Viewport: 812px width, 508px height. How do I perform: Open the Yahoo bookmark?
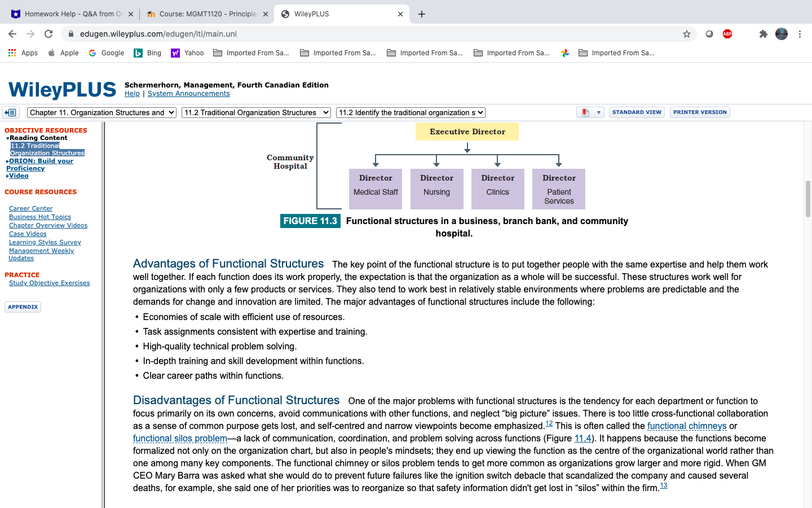tap(187, 52)
